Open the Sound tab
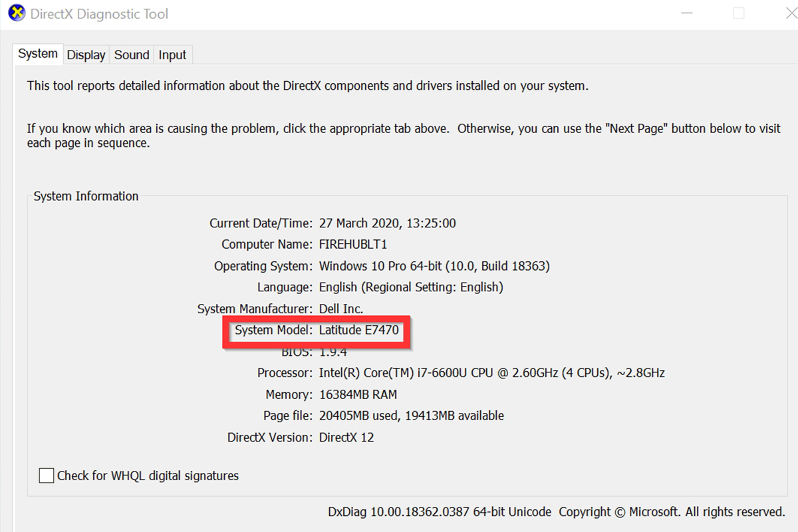798x532 pixels. [x=132, y=55]
